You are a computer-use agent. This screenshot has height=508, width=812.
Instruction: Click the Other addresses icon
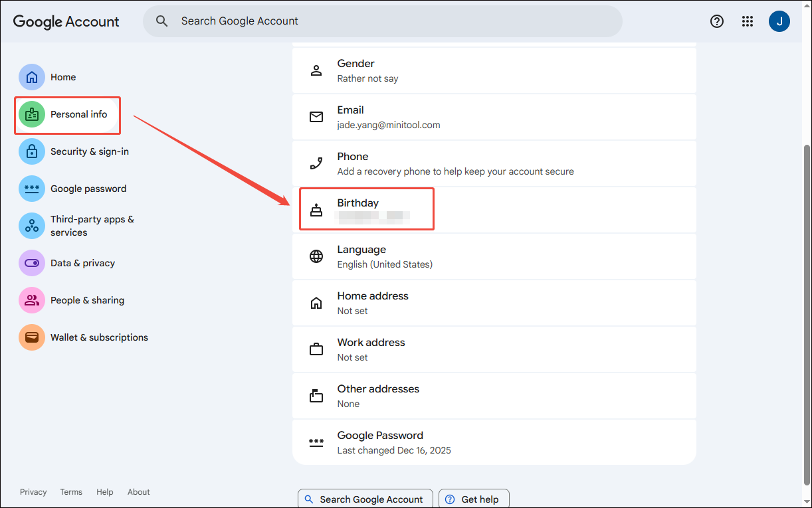tap(316, 396)
